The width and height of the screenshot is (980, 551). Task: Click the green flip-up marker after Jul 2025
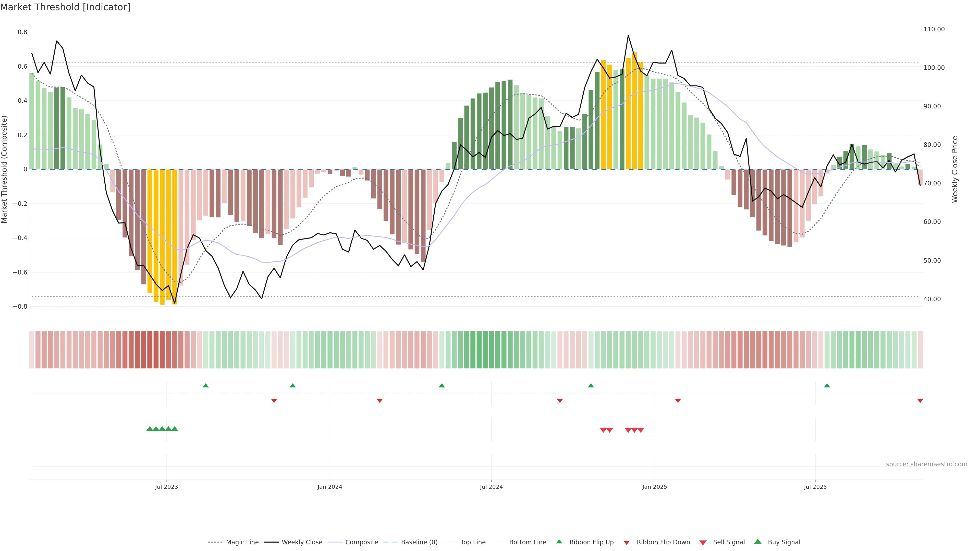pos(827,386)
